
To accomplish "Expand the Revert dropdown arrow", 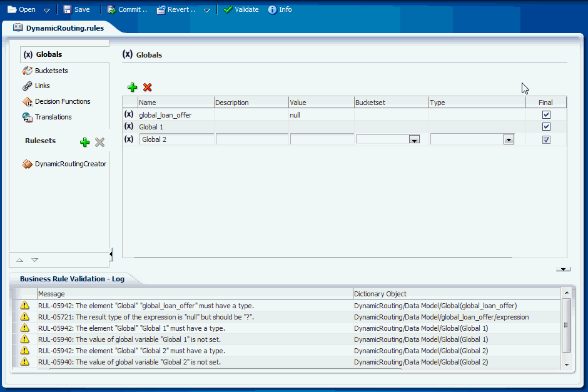I will [x=206, y=10].
